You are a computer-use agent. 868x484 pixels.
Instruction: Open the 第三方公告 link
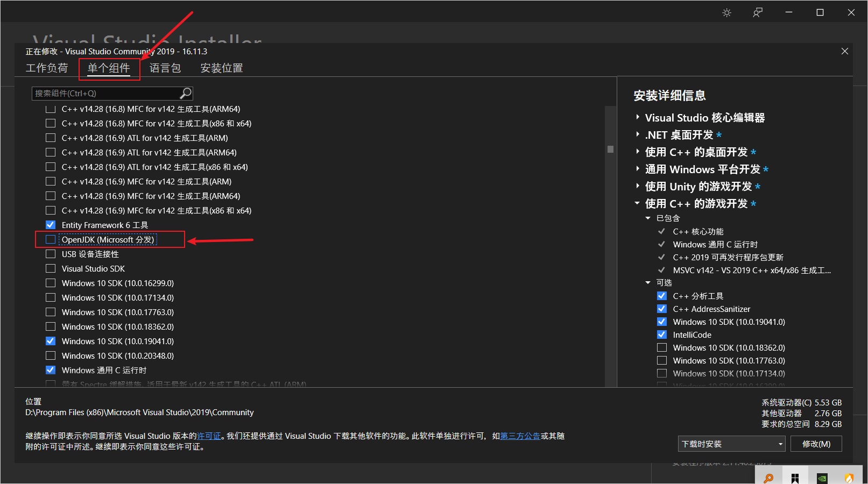(520, 436)
